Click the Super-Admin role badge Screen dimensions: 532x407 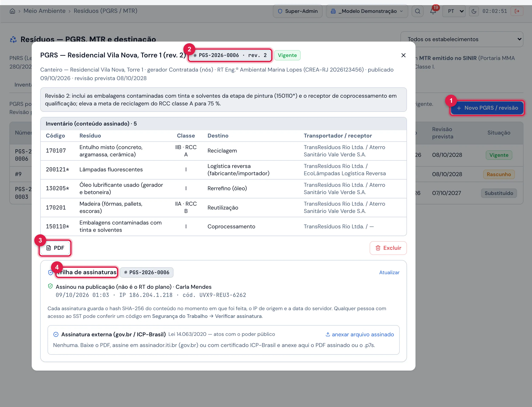pyautogui.click(x=298, y=11)
